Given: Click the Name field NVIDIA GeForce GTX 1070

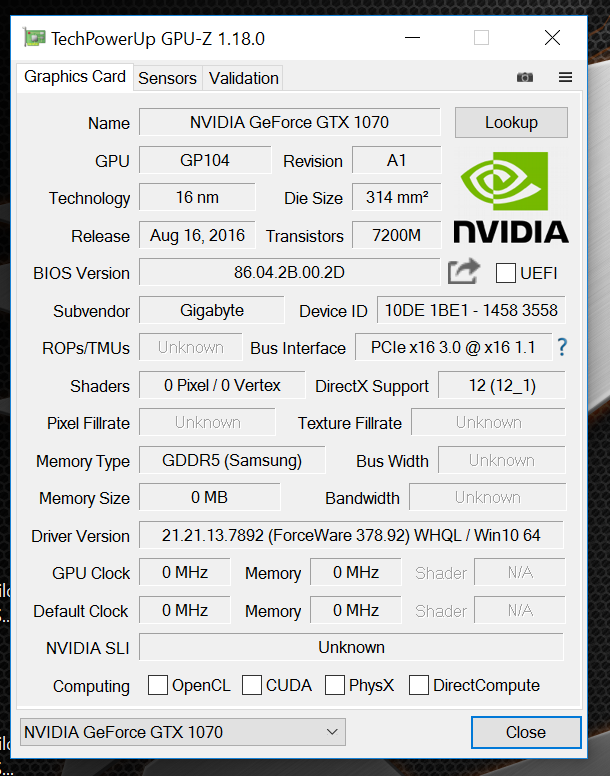Looking at the screenshot, I should coord(289,122).
